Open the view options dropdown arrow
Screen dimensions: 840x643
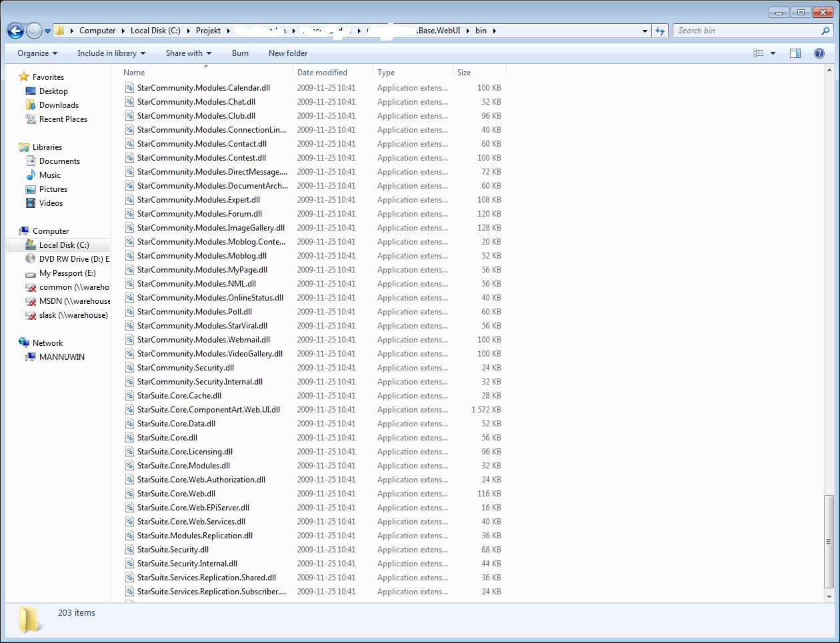pyautogui.click(x=773, y=53)
